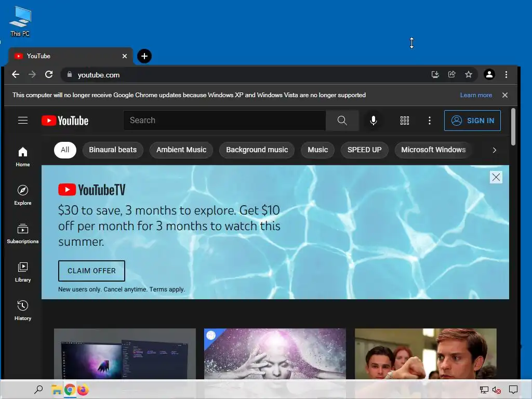The width and height of the screenshot is (532, 399).
Task: Open the Chrome three-dot menu
Action: point(506,74)
